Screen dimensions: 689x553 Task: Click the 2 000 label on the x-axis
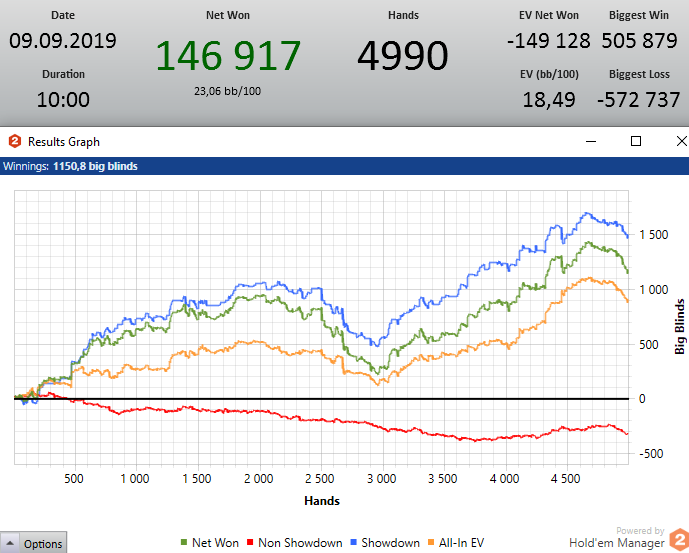[259, 478]
